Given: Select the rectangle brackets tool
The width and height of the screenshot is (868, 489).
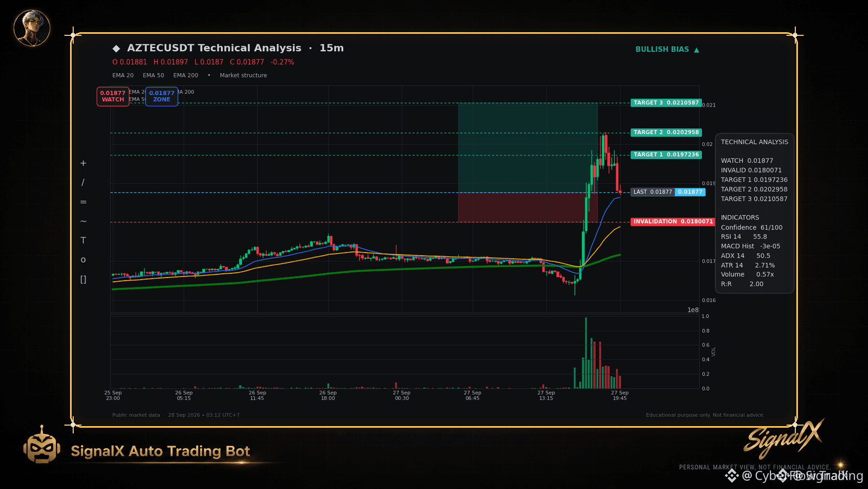Looking at the screenshot, I should tap(83, 279).
